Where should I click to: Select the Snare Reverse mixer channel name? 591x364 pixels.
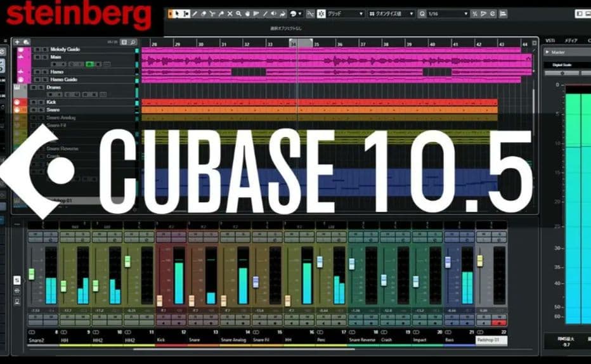[x=362, y=340]
